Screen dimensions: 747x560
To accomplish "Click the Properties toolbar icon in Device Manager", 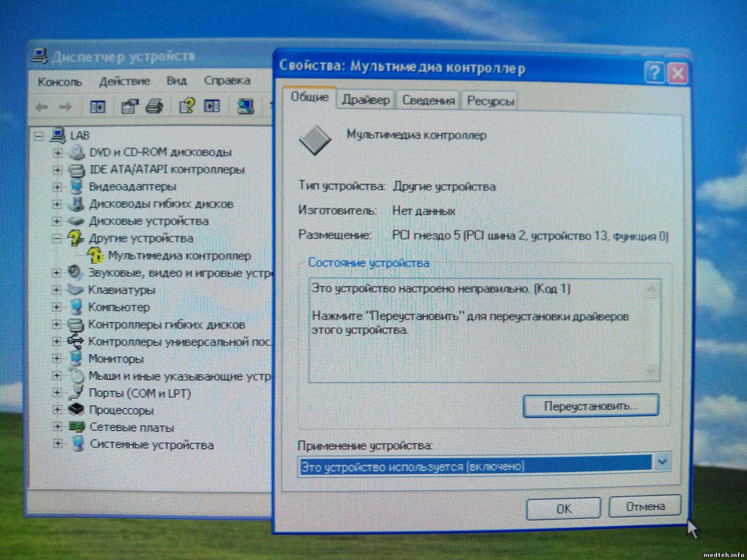I will (x=129, y=107).
